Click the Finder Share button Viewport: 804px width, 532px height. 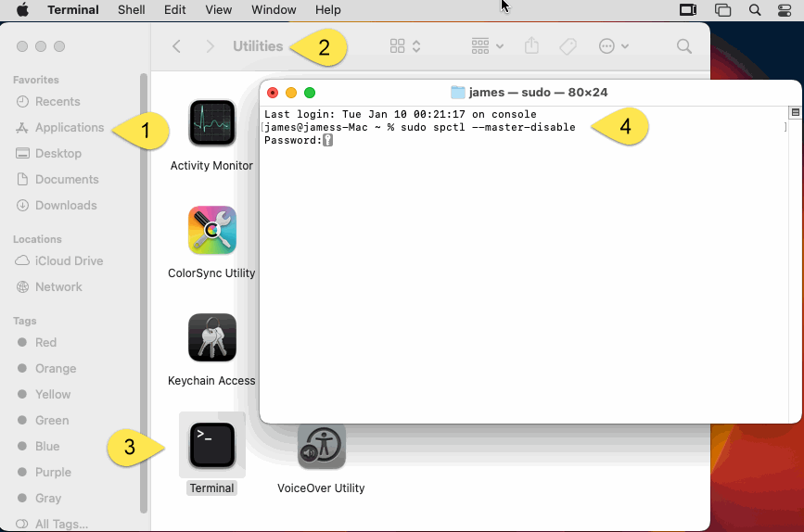click(x=531, y=45)
